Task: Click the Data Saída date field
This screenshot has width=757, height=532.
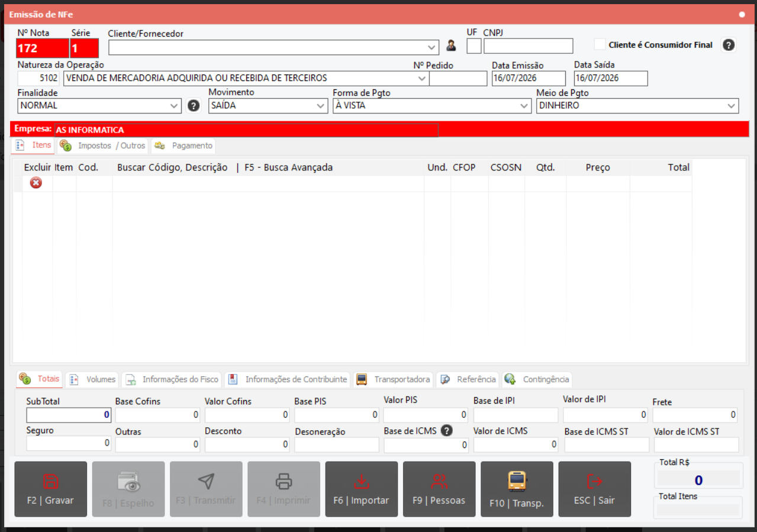Action: click(x=611, y=78)
